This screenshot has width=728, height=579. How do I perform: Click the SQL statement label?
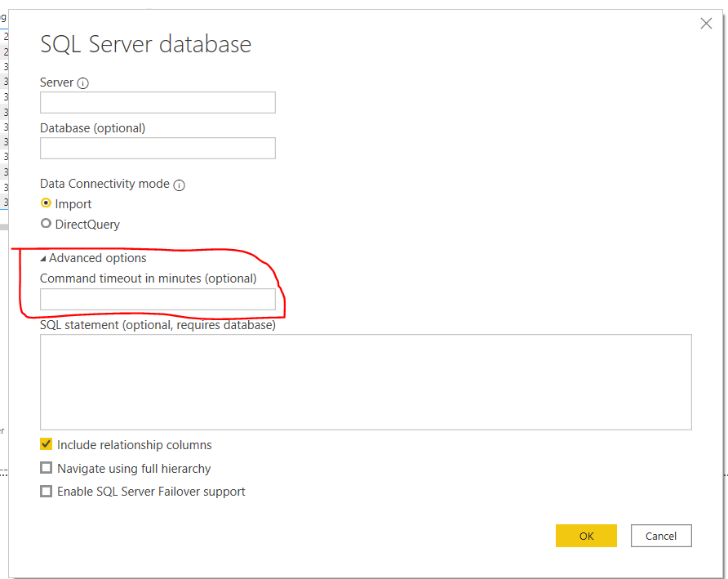coord(158,325)
